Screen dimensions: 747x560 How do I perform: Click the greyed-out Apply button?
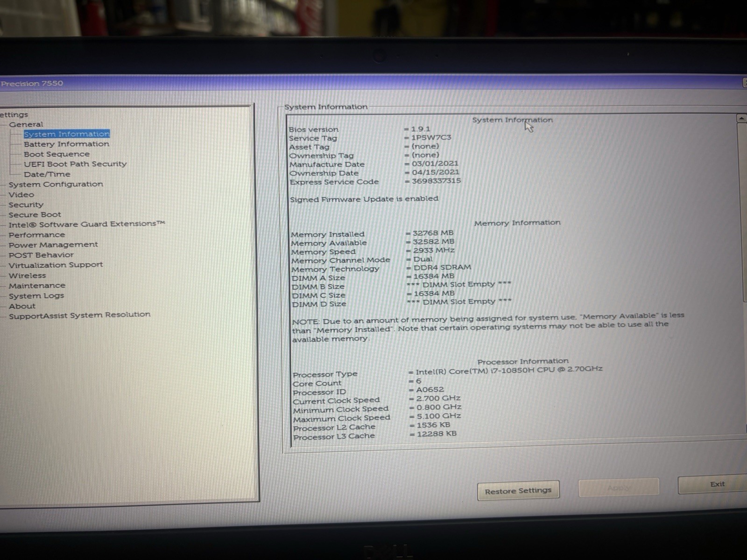619,488
